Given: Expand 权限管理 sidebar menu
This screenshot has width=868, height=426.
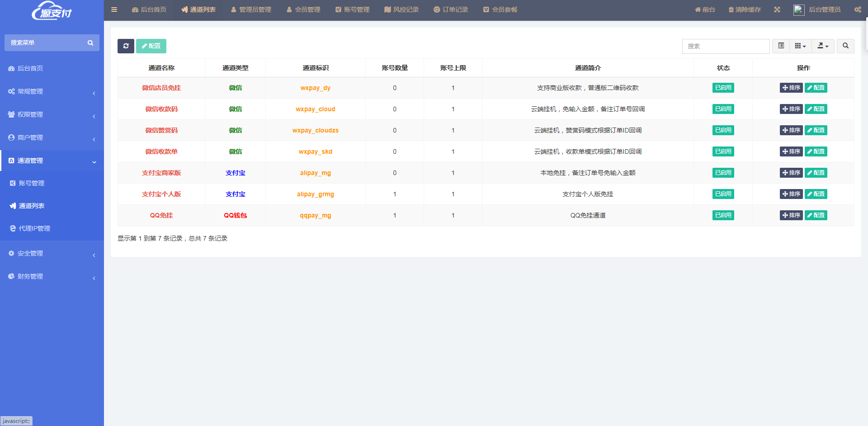Looking at the screenshot, I should [52, 114].
